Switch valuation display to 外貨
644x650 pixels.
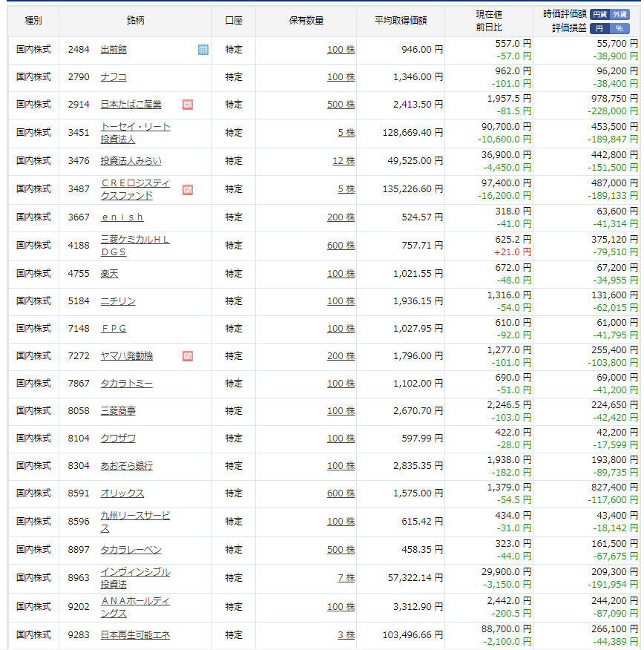click(620, 15)
